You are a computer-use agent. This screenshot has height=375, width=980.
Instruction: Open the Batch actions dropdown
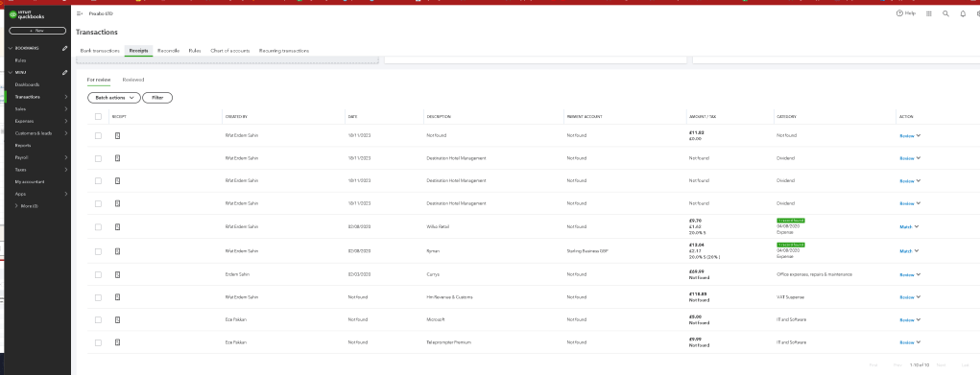(x=114, y=98)
